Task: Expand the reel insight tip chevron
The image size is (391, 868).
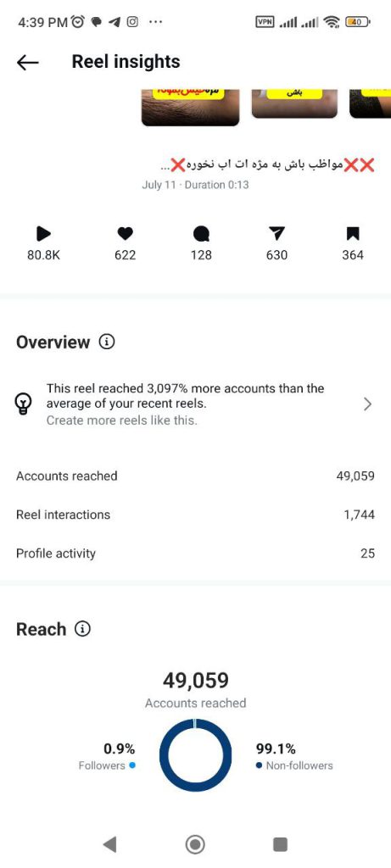Action: [x=367, y=404]
